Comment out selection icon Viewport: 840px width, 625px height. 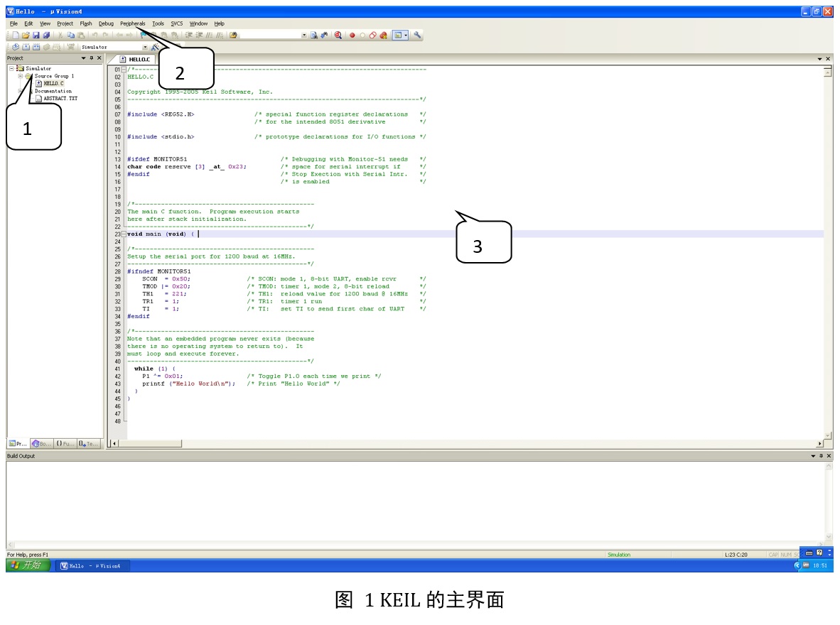(x=209, y=36)
